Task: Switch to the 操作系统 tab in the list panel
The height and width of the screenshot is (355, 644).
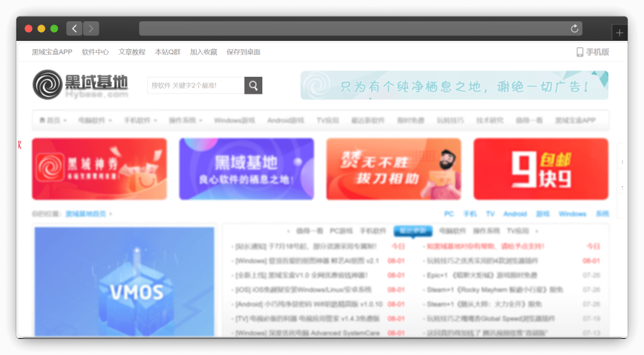Action: point(486,231)
